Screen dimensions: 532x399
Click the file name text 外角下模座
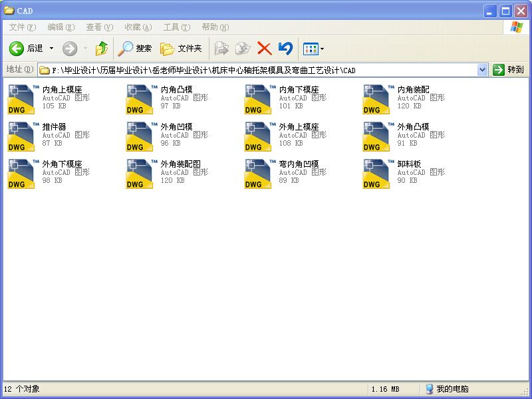(63, 164)
